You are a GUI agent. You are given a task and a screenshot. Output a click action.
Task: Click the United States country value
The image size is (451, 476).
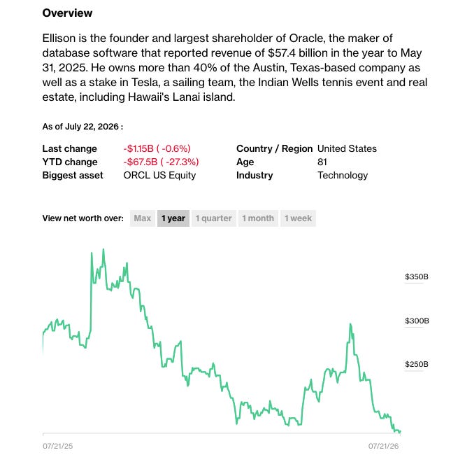[347, 148]
